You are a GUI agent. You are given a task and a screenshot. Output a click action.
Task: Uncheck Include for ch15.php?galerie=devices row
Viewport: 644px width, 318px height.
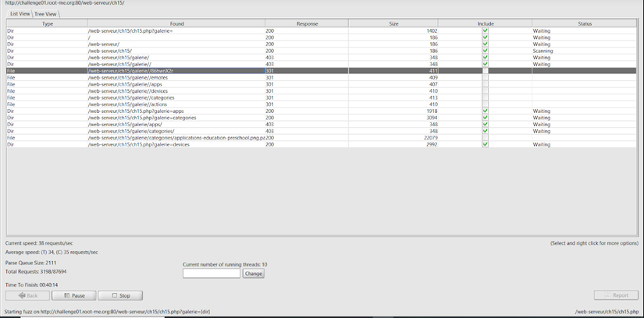485,144
